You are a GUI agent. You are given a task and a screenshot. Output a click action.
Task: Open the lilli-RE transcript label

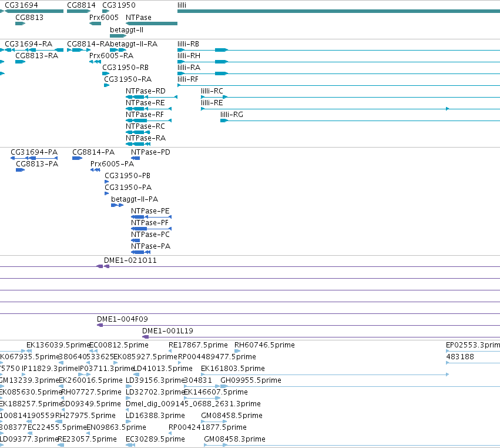click(212, 103)
